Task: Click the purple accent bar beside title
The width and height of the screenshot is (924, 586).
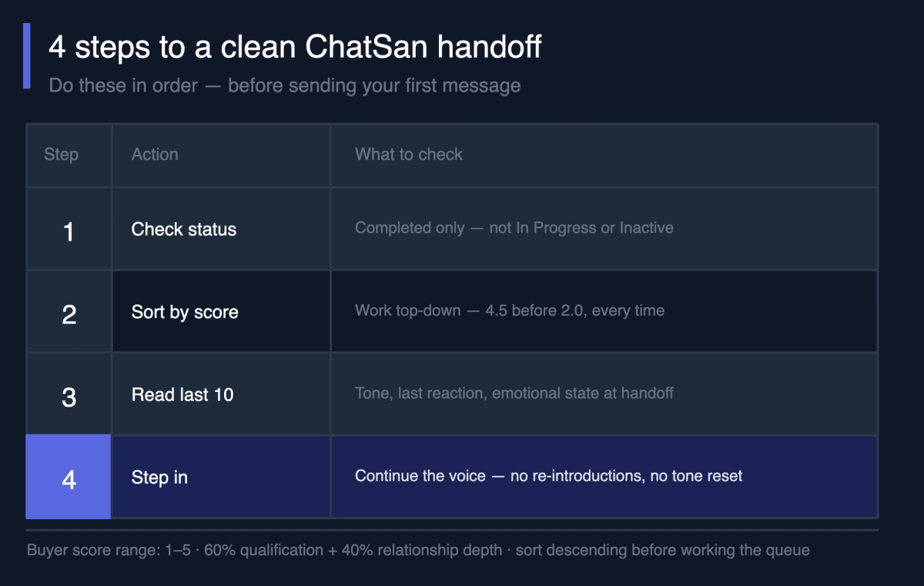Action: point(27,55)
